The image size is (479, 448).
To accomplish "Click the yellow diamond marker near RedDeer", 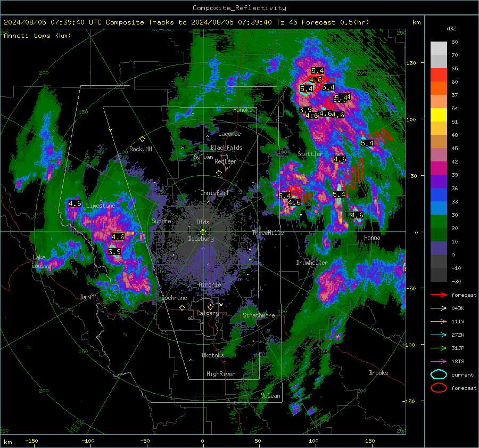I will coord(219,173).
